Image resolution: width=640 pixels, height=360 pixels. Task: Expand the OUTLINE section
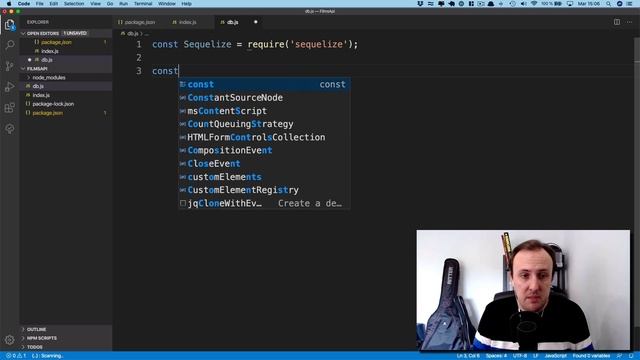66,329
